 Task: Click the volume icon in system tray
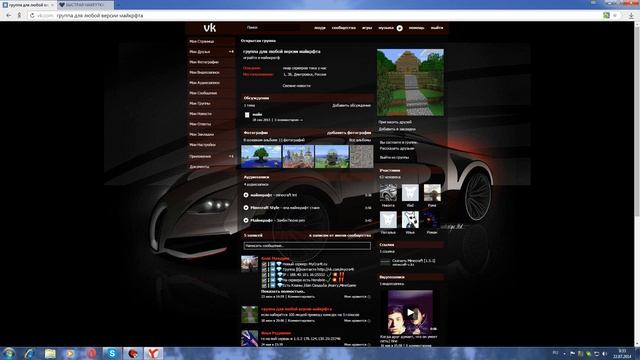(x=604, y=353)
